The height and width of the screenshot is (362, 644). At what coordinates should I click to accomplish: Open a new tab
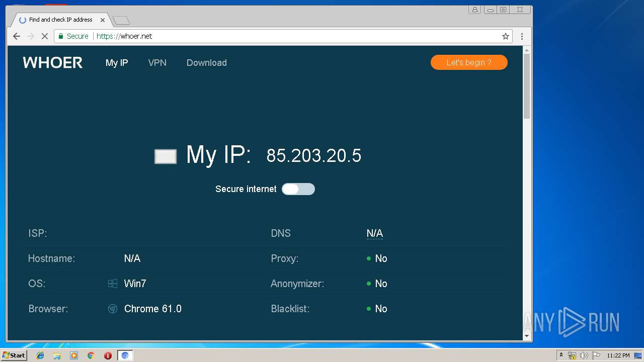pos(121,20)
